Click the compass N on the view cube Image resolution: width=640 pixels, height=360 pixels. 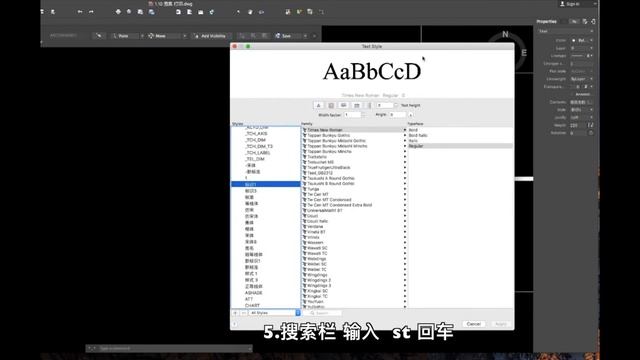point(505,34)
